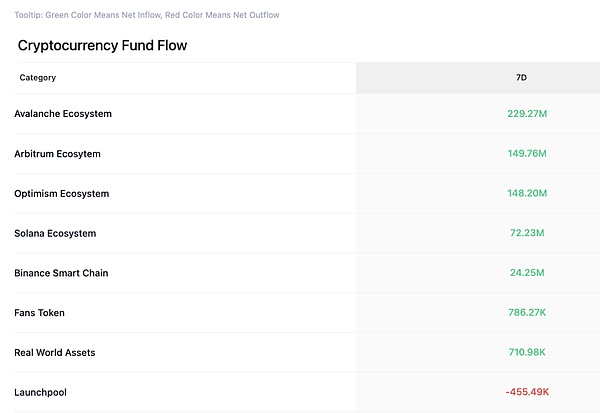Open the Arbitrum Ecosytem category
Viewport: 600px width, 413px height.
(x=57, y=154)
